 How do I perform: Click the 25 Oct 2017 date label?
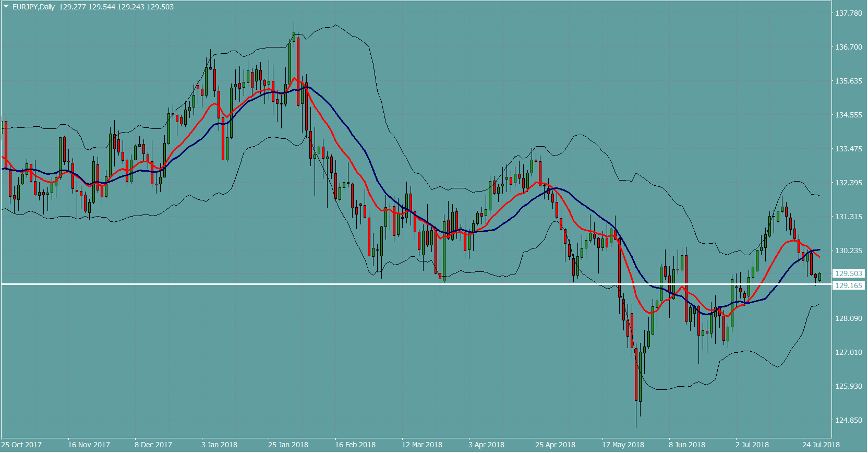click(x=21, y=445)
